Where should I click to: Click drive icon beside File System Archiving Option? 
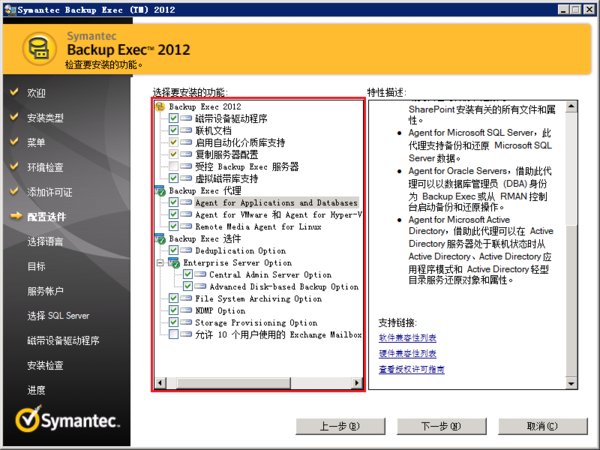[186, 298]
